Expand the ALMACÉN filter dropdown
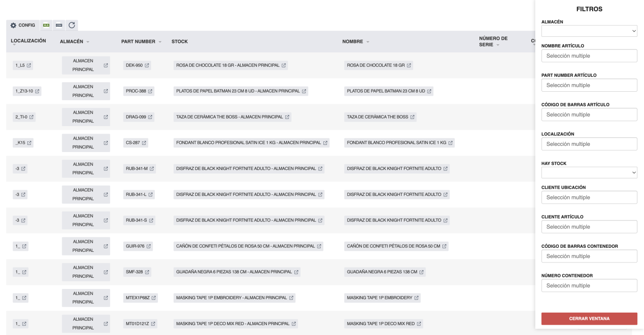 (589, 31)
